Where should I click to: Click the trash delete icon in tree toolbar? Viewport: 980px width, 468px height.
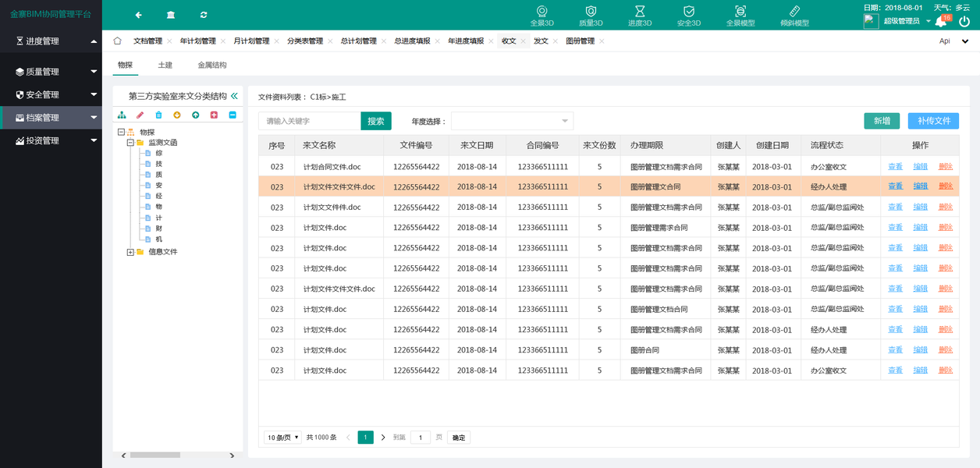pos(158,115)
